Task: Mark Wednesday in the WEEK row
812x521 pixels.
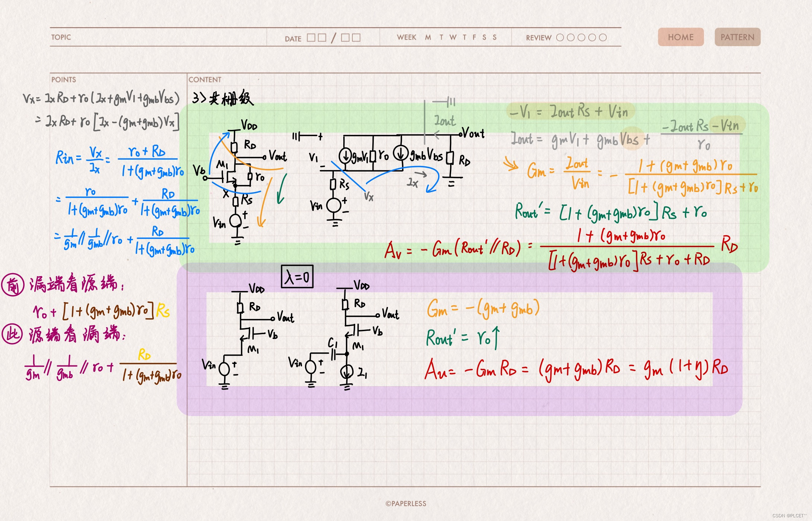Action: 453,37
